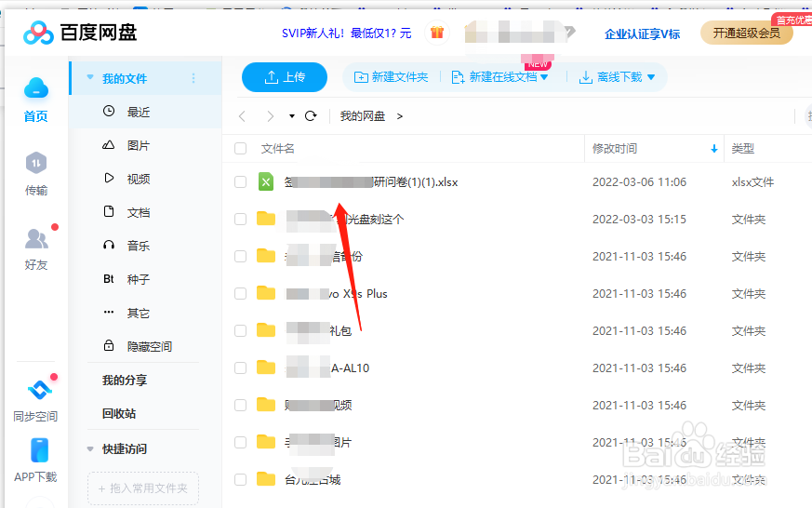Click SVIP新人礼 promotion link
The width and height of the screenshot is (812, 508).
click(346, 33)
